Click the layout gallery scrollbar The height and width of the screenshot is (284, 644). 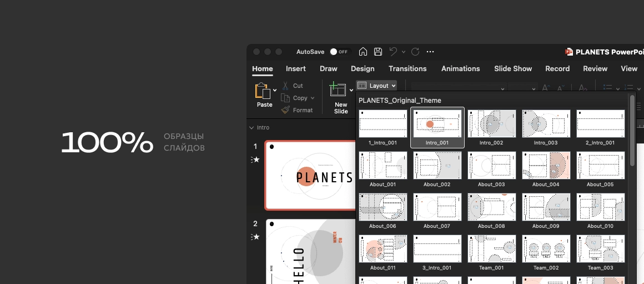pos(632,131)
